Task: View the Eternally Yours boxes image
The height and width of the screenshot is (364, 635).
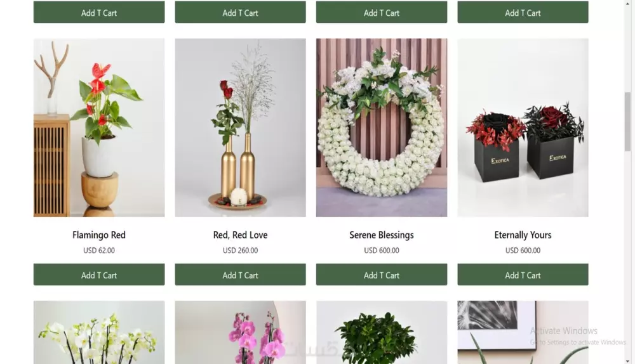Action: [x=523, y=127]
